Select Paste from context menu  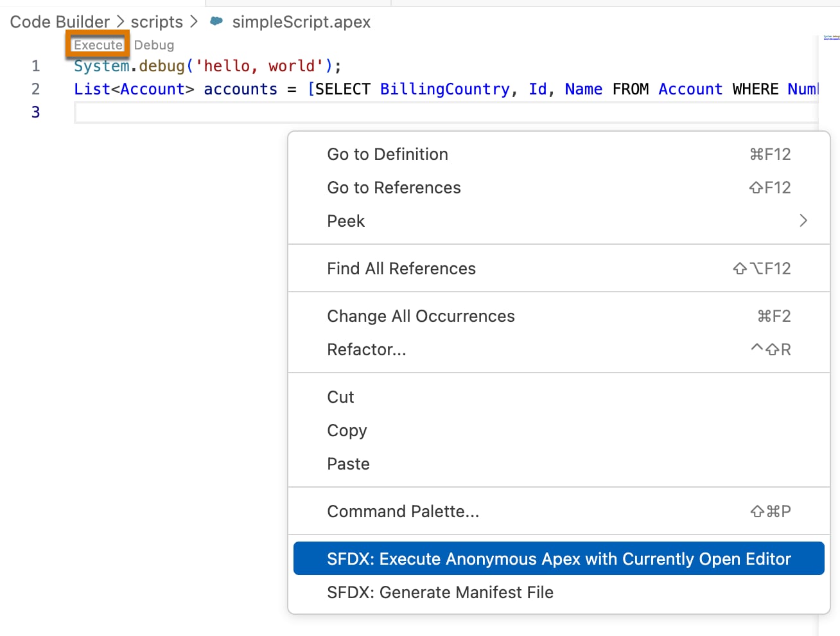[x=559, y=464]
